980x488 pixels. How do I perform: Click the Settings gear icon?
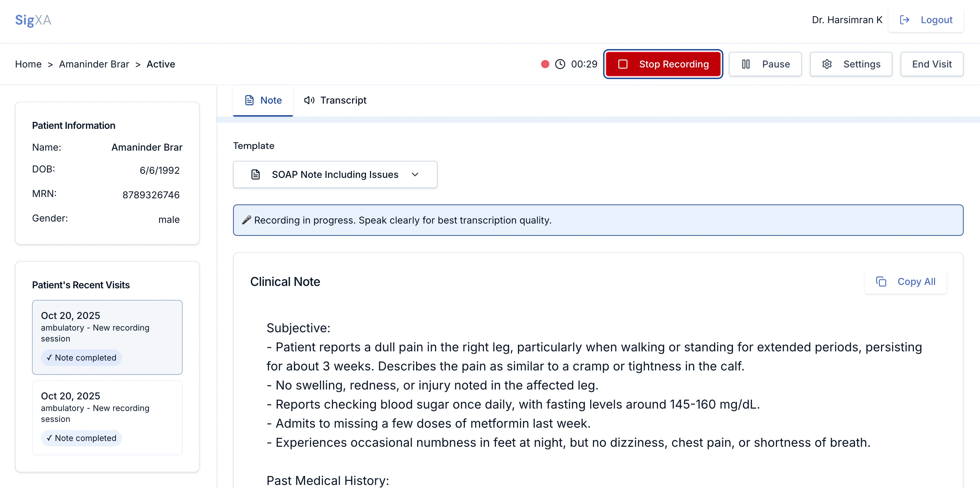827,64
